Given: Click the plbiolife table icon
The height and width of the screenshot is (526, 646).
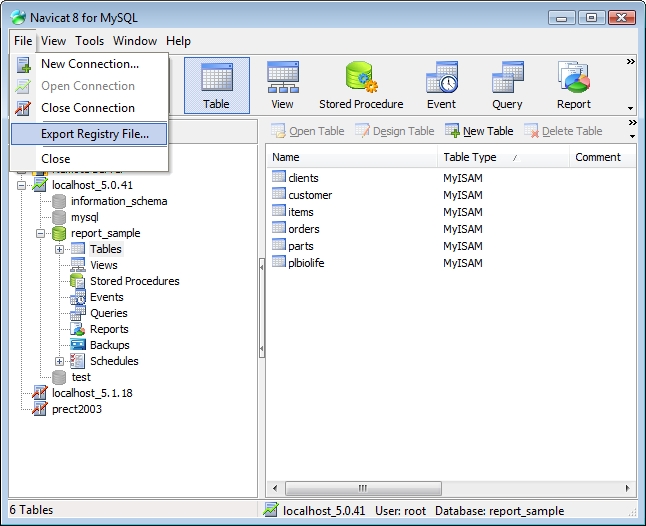Looking at the screenshot, I should click(279, 262).
